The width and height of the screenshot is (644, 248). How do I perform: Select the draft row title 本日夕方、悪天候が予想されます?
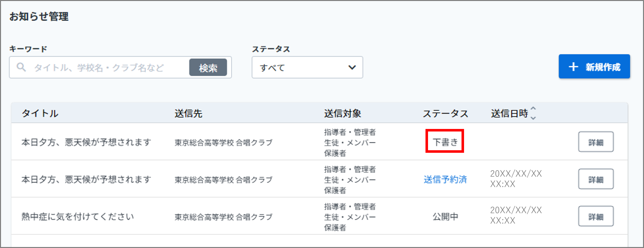(x=86, y=142)
